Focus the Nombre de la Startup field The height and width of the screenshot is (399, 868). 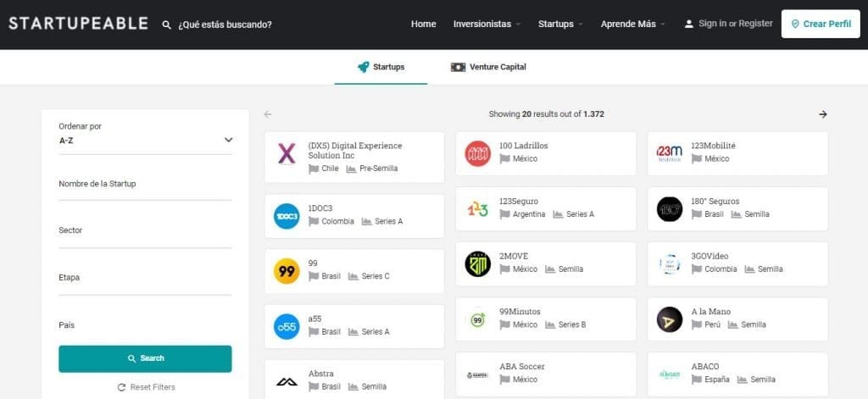coord(145,187)
